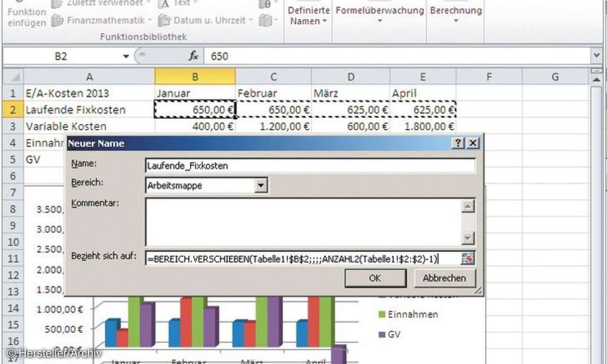This screenshot has width=607, height=364.
Task: Click the formula bar showing 650
Action: tap(397, 57)
